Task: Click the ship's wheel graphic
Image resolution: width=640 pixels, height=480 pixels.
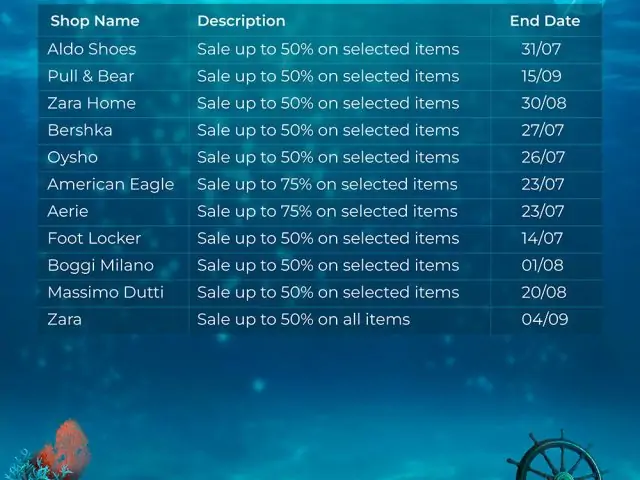Action: tap(557, 456)
